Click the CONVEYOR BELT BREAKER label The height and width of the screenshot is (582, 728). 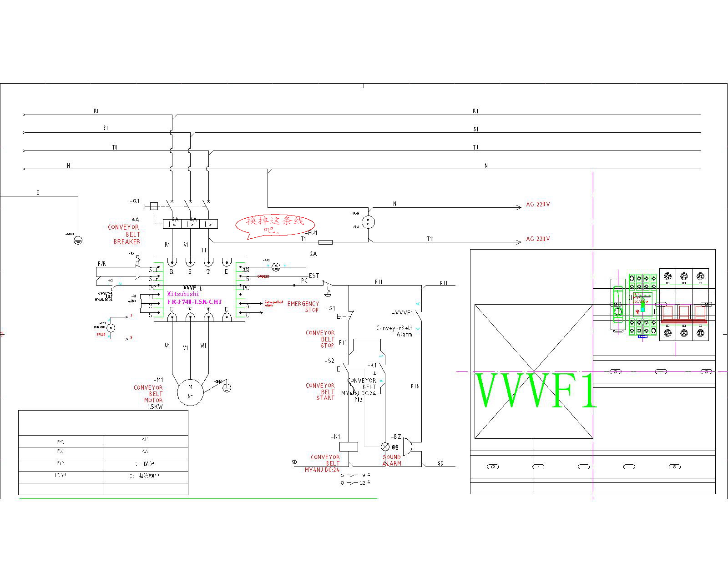[x=124, y=235]
